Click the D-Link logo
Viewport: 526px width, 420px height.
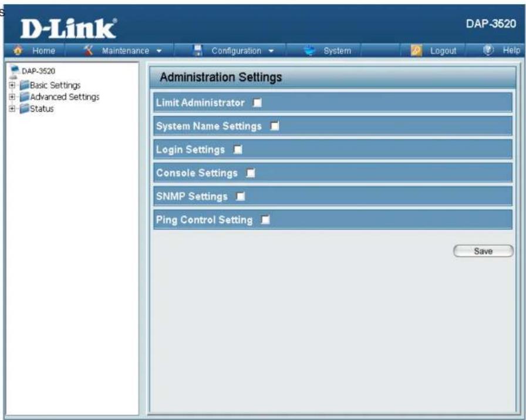[69, 29]
